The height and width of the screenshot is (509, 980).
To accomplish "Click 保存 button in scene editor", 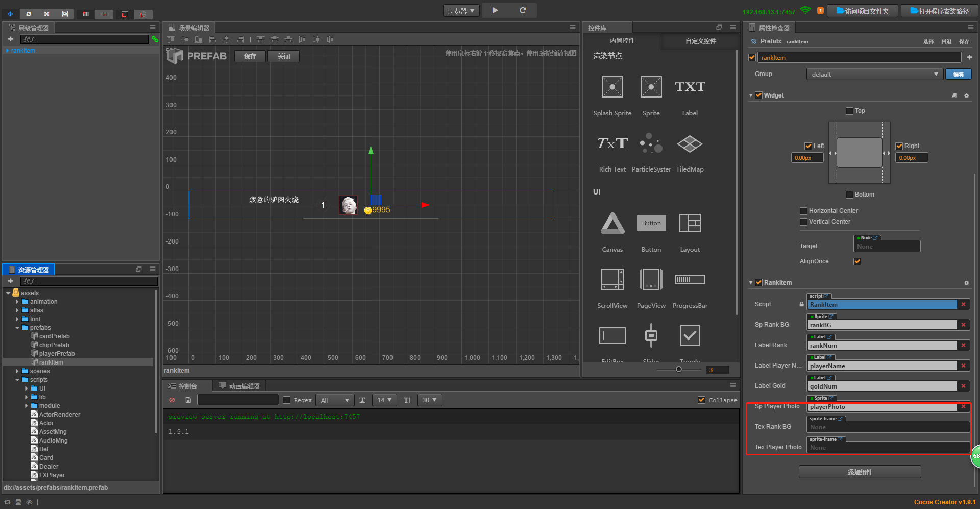I will point(250,56).
